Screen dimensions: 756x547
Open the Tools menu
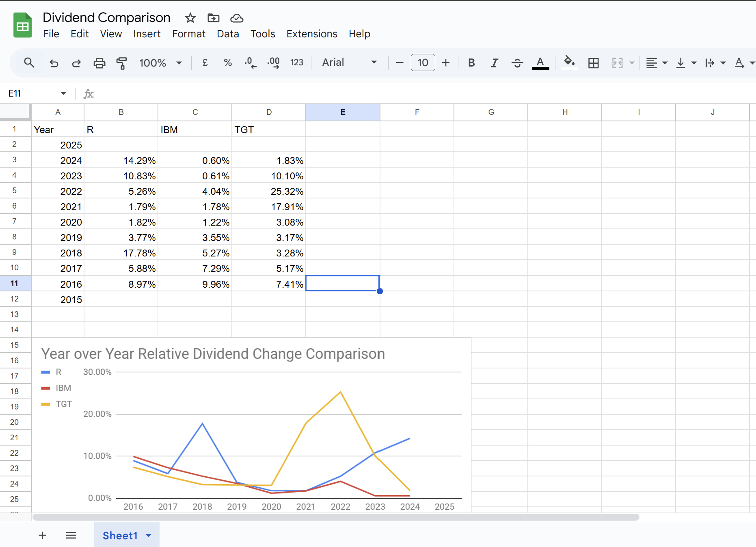[263, 34]
